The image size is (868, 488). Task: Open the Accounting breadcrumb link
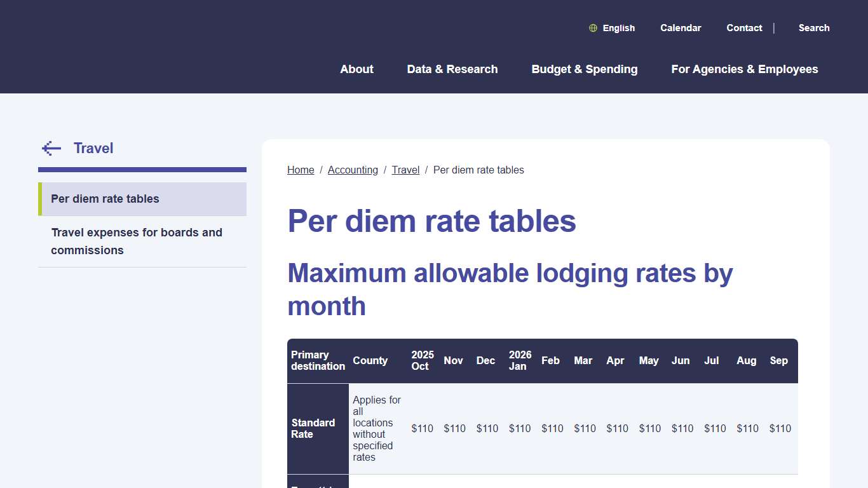(x=353, y=170)
